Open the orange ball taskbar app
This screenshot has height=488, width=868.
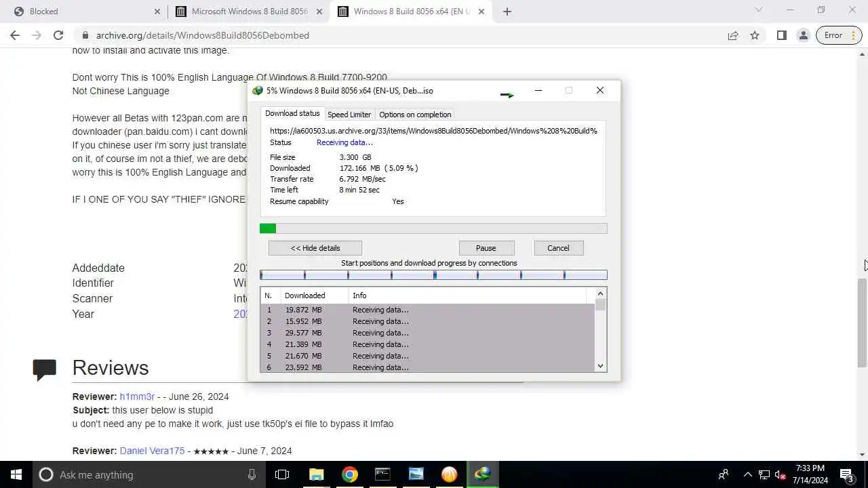[449, 474]
